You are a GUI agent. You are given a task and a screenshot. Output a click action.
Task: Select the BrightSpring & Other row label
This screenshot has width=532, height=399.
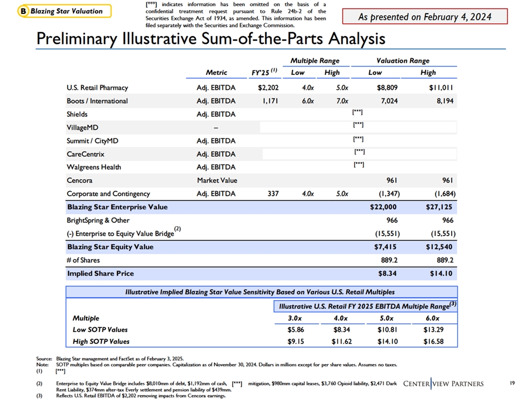point(98,220)
